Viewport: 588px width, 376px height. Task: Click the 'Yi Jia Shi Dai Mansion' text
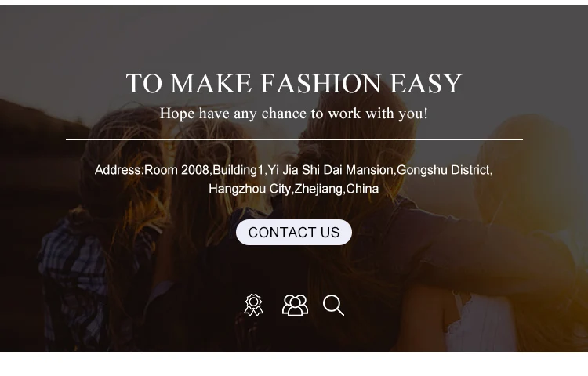pyautogui.click(x=330, y=170)
